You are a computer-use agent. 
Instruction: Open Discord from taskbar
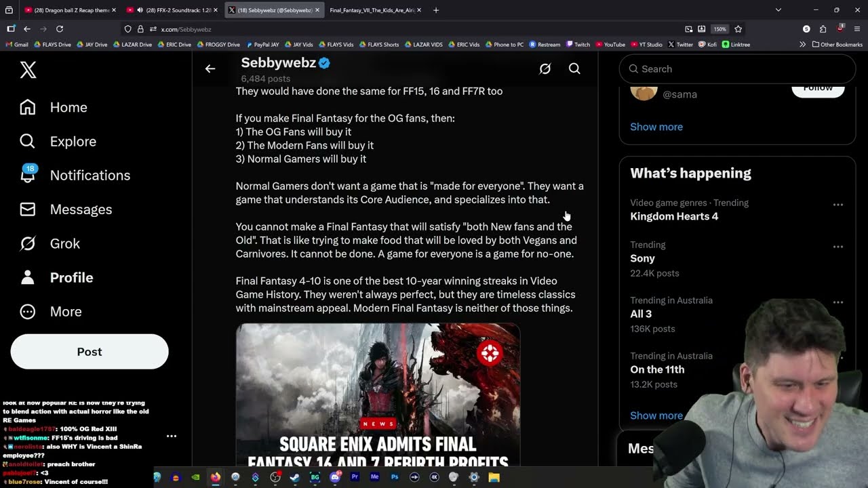[334, 477]
